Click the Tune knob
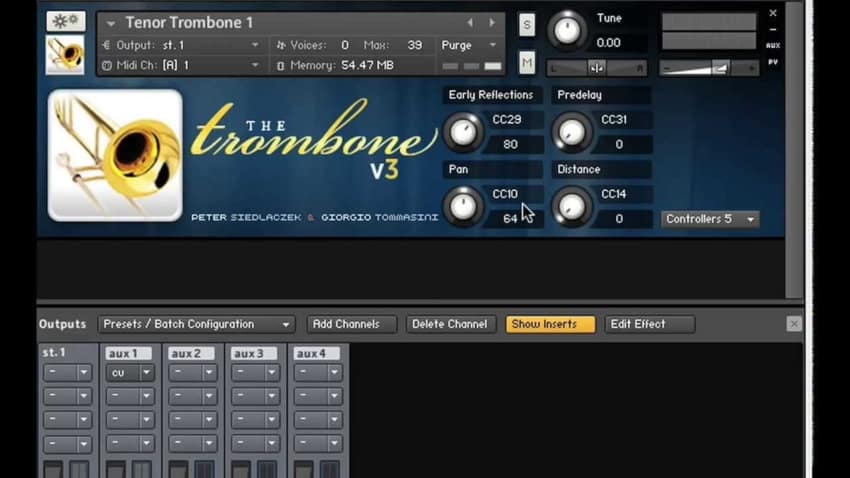Screen dimensions: 850x478 click(567, 30)
